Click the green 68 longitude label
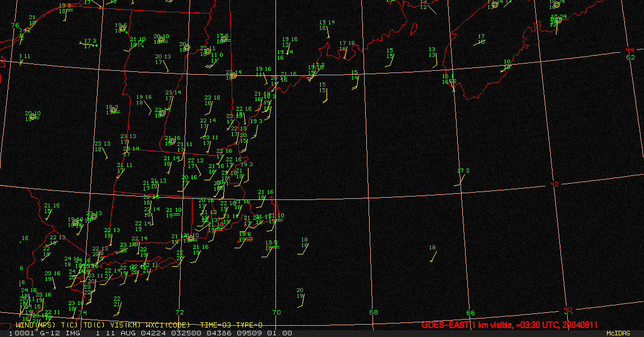The width and height of the screenshot is (644, 337). coord(374,312)
